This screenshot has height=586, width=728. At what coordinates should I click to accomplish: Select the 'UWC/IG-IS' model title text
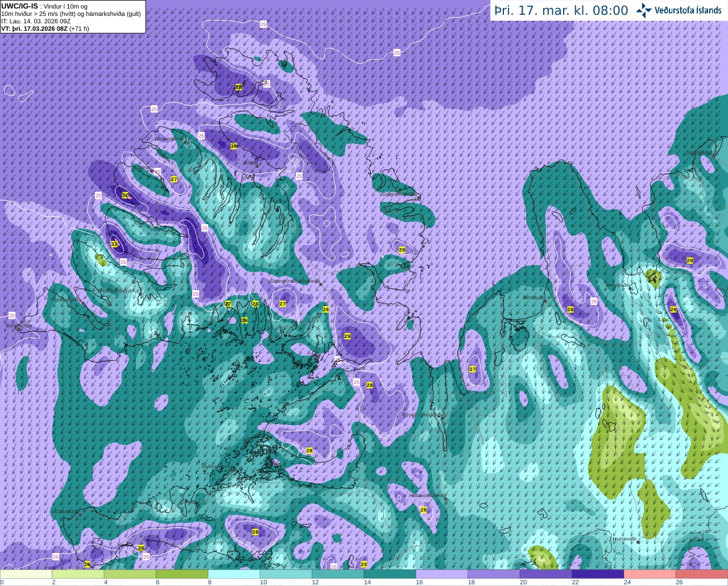(19, 6)
